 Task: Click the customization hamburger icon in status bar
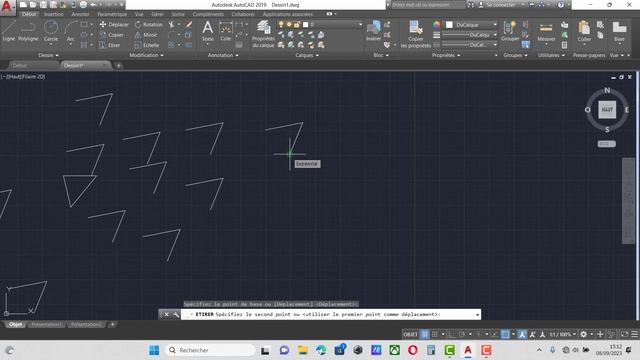click(635, 334)
